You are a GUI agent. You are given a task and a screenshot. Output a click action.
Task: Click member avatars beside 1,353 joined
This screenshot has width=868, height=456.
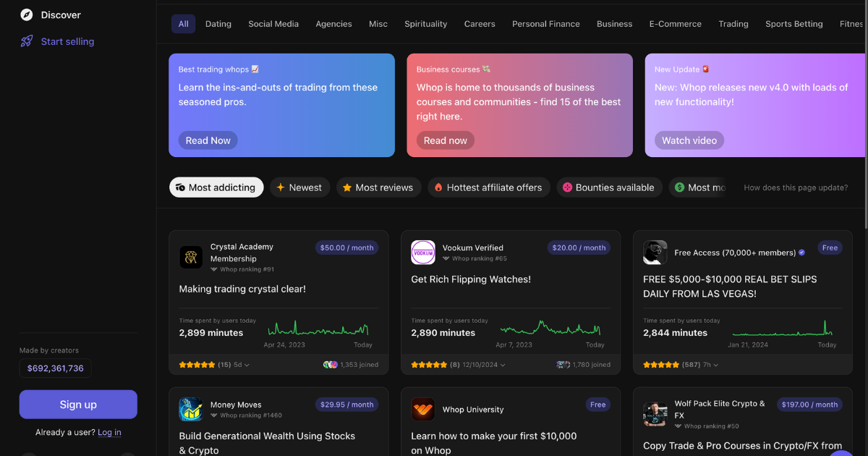(x=331, y=365)
